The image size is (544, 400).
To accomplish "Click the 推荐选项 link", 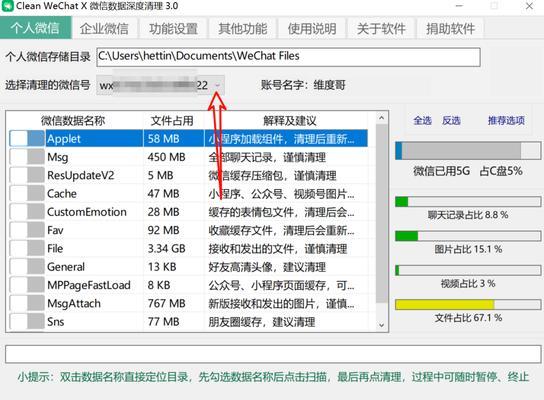I will point(506,121).
